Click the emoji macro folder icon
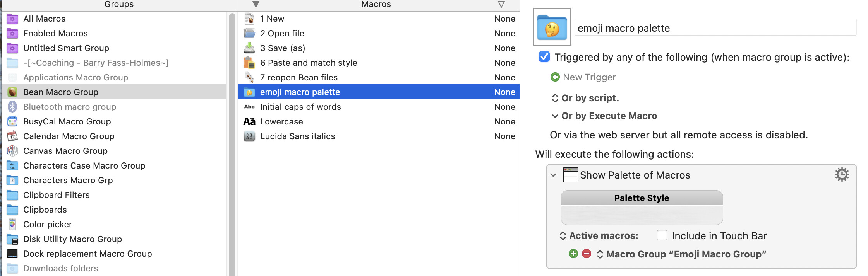Screen dimensions: 868x276 click(552, 27)
